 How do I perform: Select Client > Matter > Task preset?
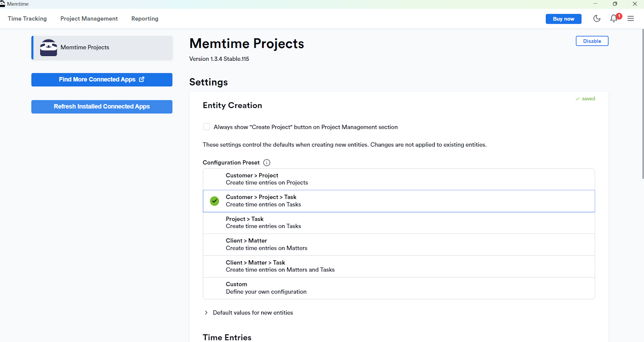[x=399, y=266]
